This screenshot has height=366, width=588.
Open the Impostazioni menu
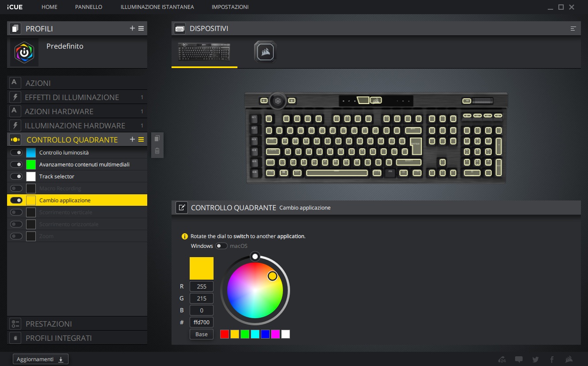230,7
